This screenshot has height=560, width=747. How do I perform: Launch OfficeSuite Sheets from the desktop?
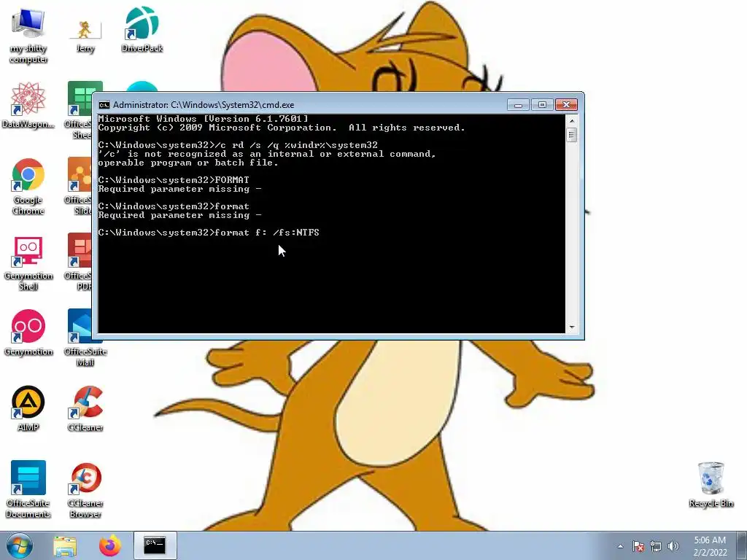tap(80, 111)
